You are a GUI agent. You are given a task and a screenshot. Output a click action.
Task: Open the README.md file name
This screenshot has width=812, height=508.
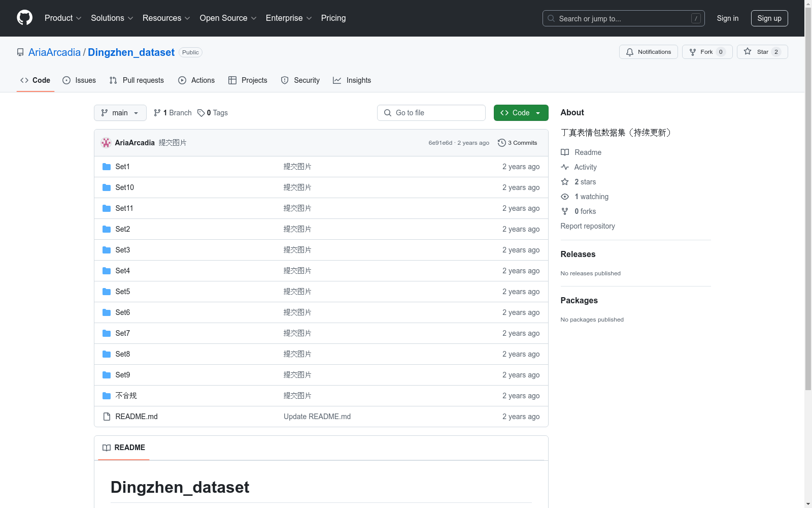[x=137, y=417]
